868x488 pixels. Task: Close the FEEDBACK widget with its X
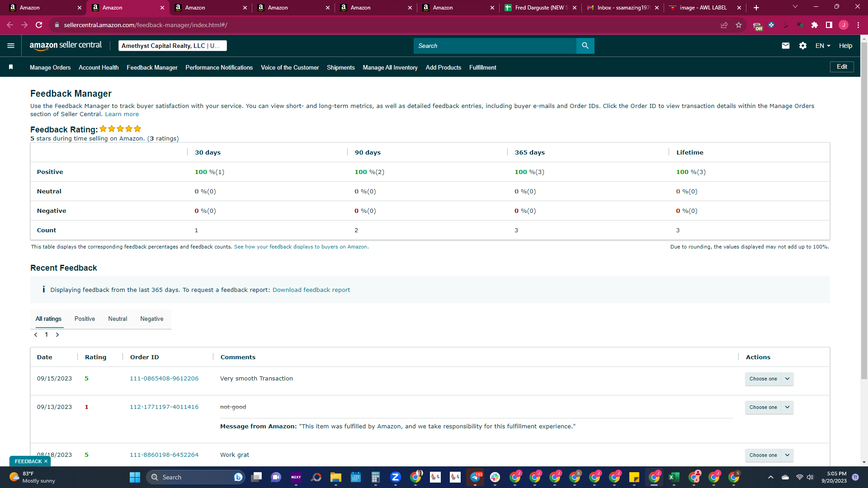[46, 461]
